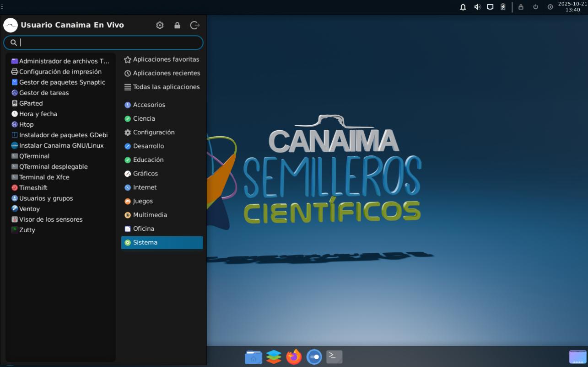This screenshot has height=367, width=588.
Task: Open Gestor de paquetes Synaptic
Action: tap(62, 82)
